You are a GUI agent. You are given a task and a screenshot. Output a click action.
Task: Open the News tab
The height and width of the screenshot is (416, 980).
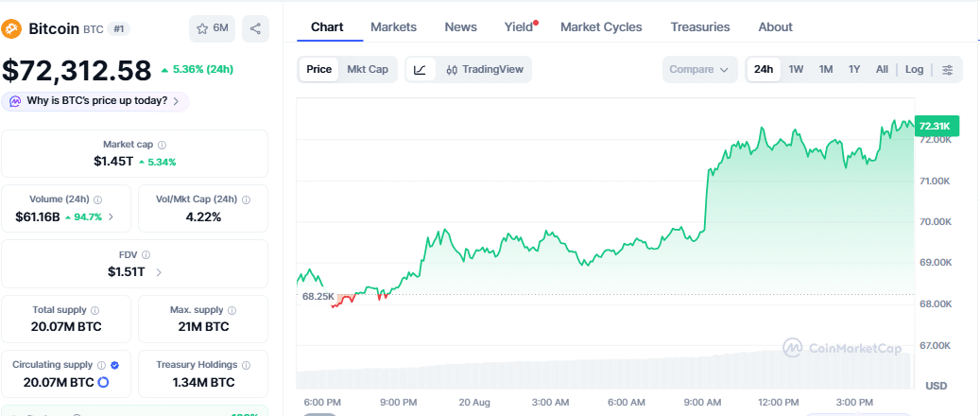460,26
